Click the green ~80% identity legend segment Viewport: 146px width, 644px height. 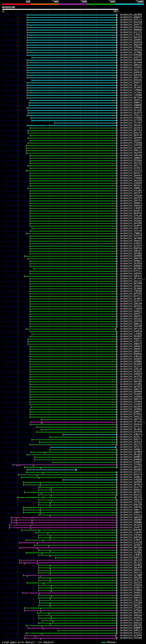pyautogui.click(x=101, y=4)
